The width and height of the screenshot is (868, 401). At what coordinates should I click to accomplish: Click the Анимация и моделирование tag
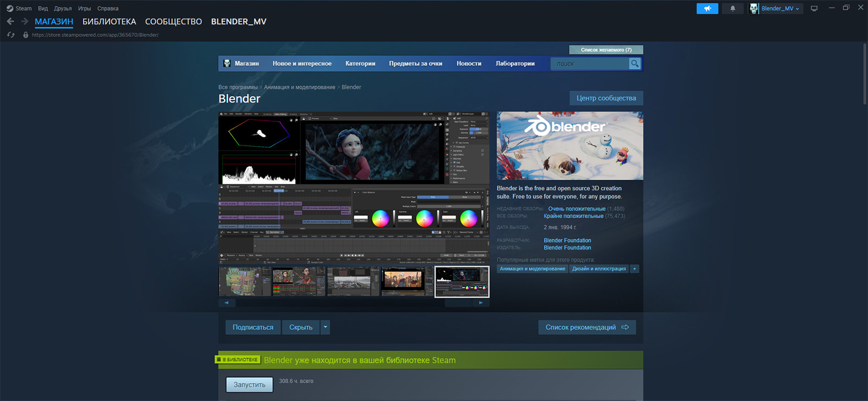click(532, 269)
